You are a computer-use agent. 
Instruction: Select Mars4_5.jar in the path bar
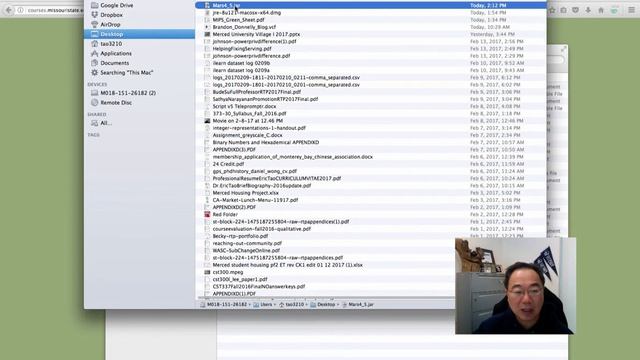[358, 304]
